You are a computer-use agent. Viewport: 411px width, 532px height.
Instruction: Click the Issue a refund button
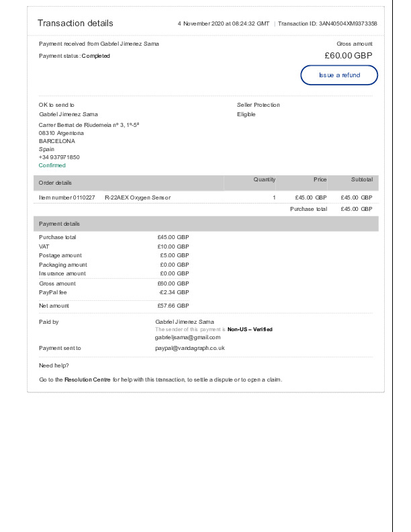click(x=338, y=75)
